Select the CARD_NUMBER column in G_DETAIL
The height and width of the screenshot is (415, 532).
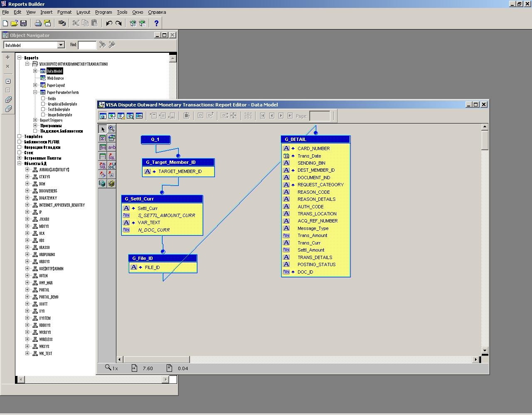(x=313, y=148)
